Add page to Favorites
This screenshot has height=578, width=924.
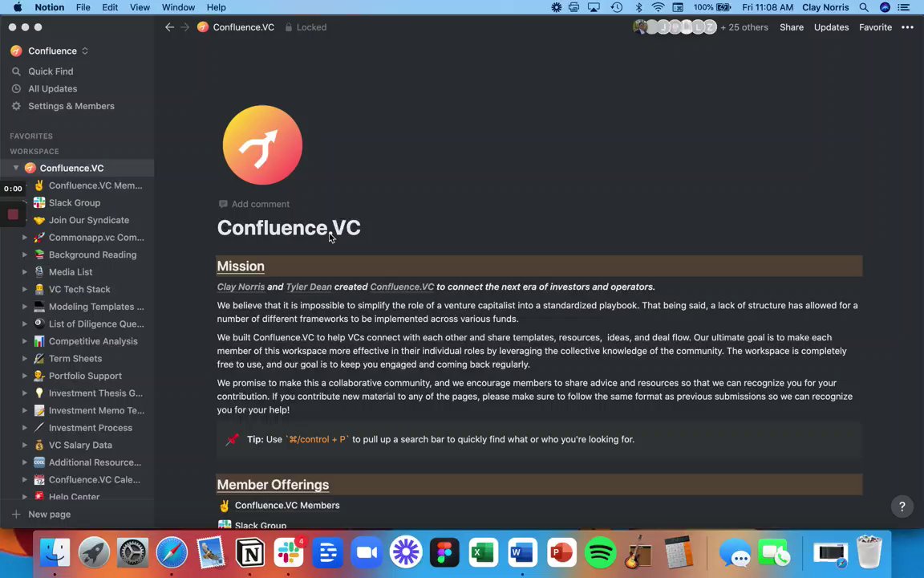point(875,27)
